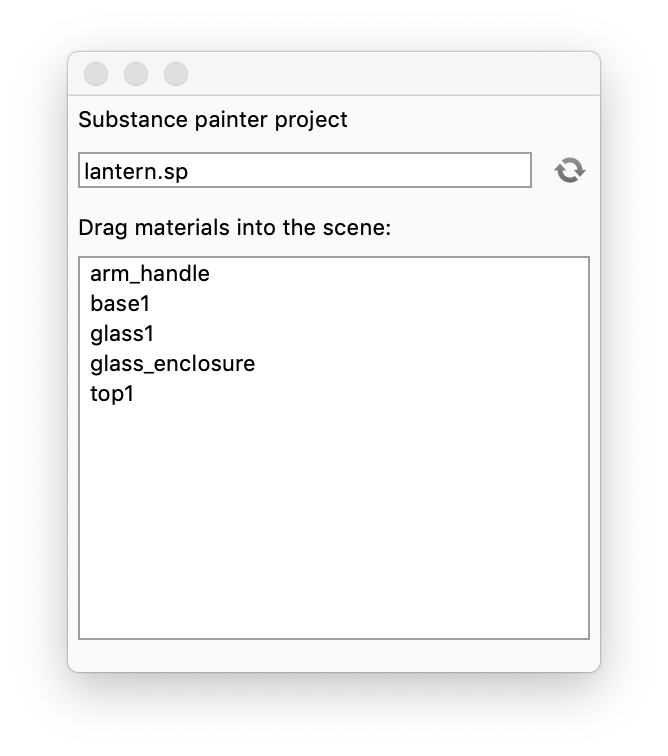Focus the lantern.sp project path field

coord(304,170)
